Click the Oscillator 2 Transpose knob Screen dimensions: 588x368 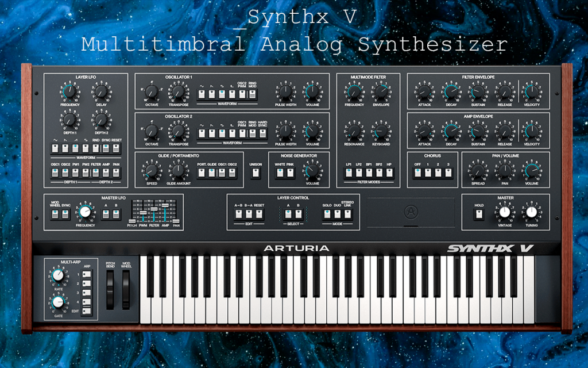(179, 131)
